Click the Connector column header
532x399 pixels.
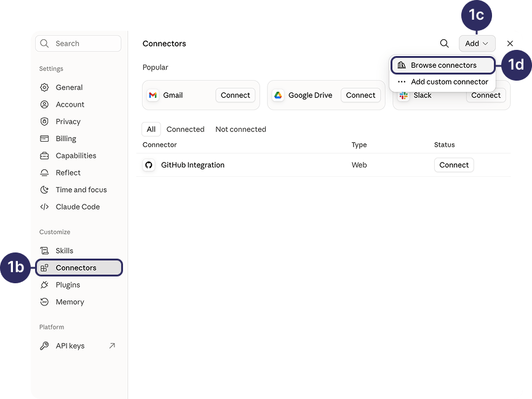coord(159,145)
